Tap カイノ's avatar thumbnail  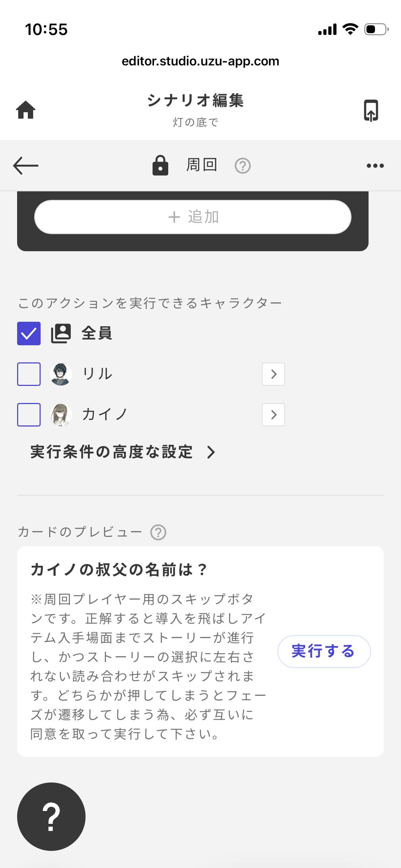coord(61,415)
